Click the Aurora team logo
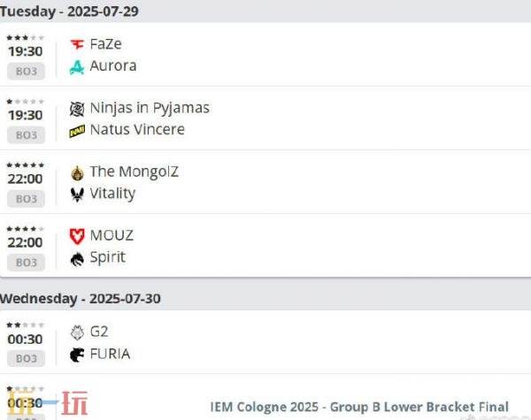 coord(77,67)
